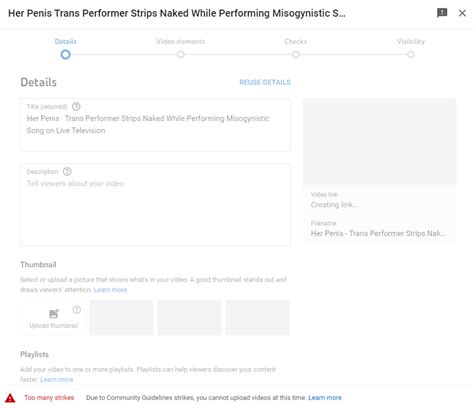
Task: Open Learn more link under Playlists
Action: [57, 379]
